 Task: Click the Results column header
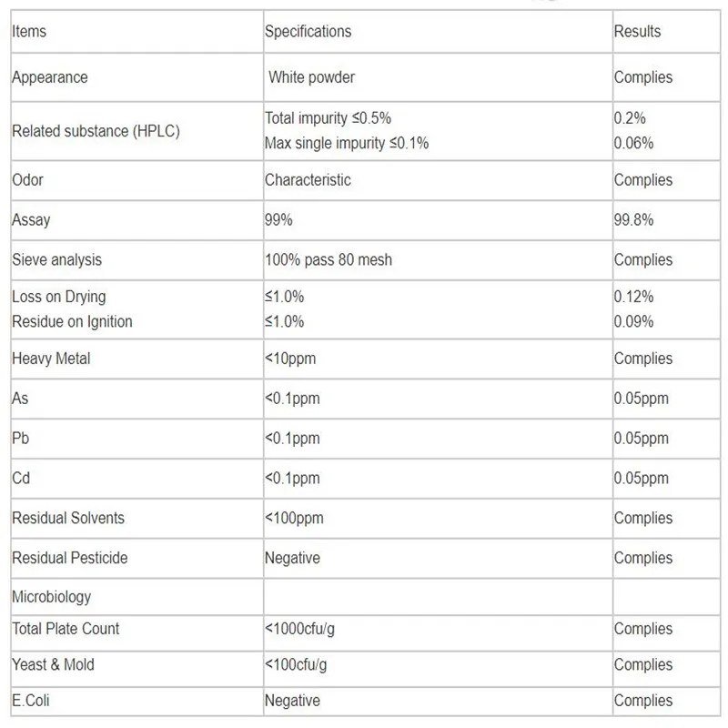coord(637,32)
